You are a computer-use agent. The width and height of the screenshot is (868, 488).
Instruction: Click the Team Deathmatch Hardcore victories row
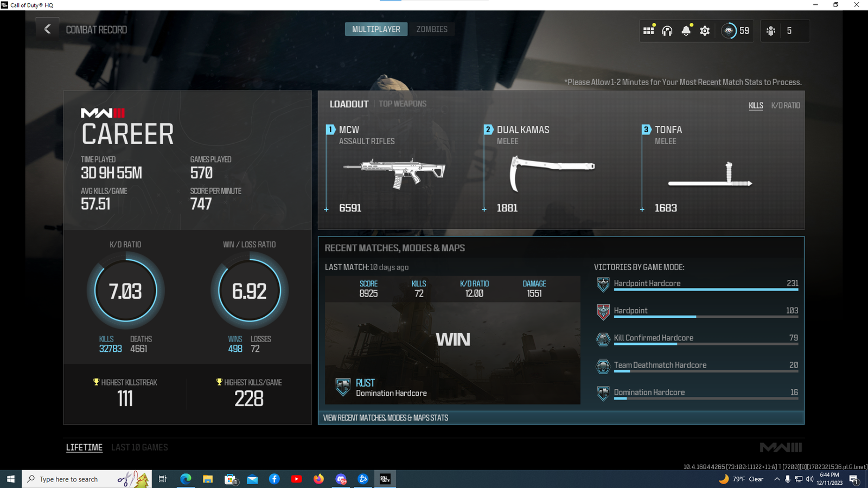point(697,367)
